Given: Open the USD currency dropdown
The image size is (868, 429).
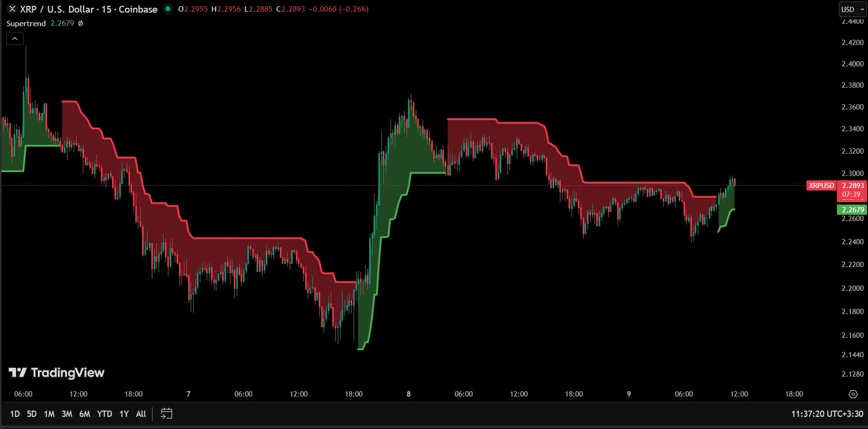Looking at the screenshot, I should [x=852, y=9].
